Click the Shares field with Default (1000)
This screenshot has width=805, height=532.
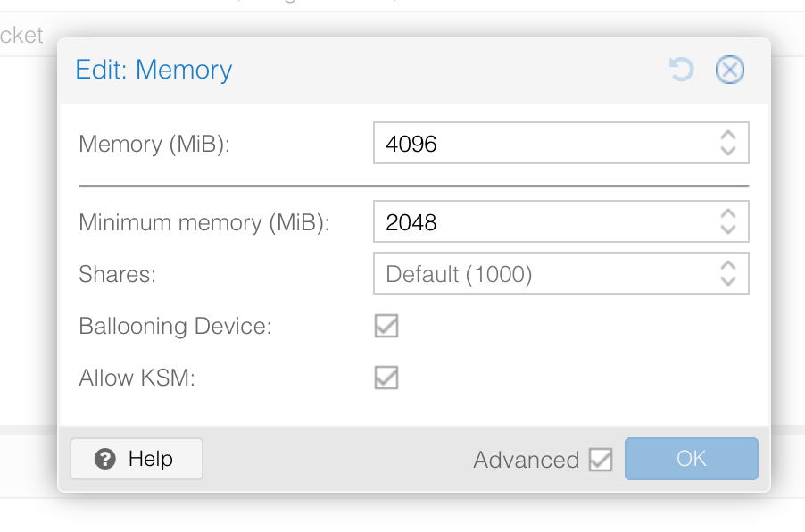tap(544, 274)
